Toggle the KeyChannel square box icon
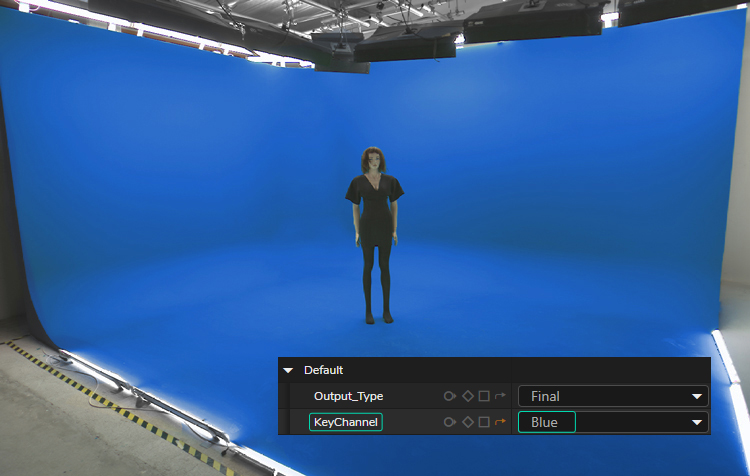This screenshot has height=476, width=750. tap(484, 422)
